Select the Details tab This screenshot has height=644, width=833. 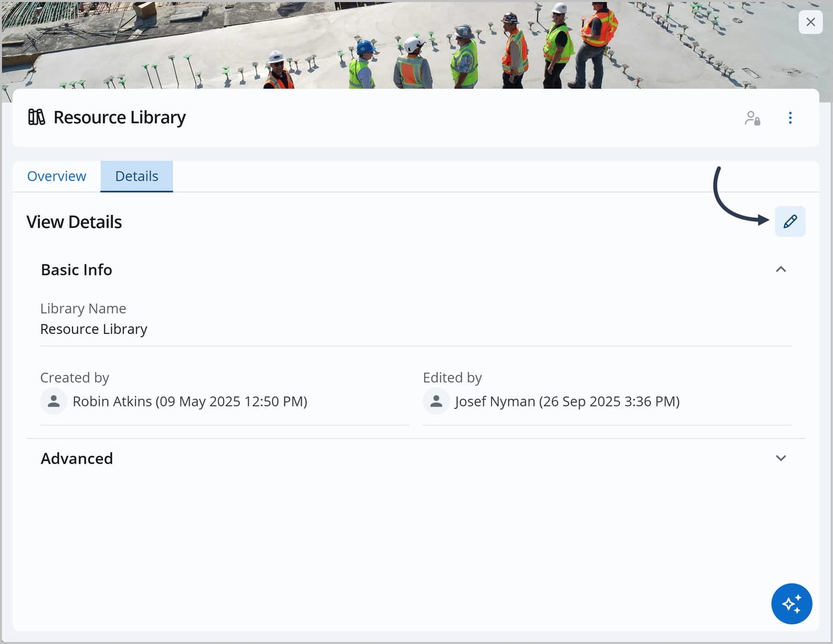click(x=137, y=176)
